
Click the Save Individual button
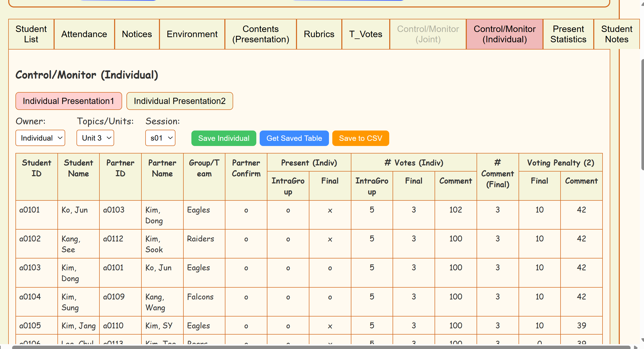pyautogui.click(x=224, y=138)
